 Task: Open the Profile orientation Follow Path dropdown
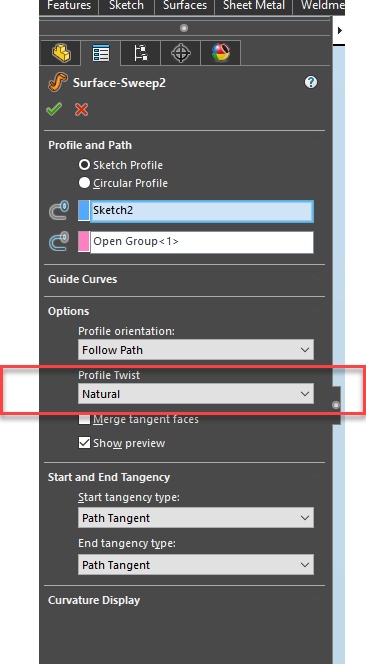tap(196, 350)
